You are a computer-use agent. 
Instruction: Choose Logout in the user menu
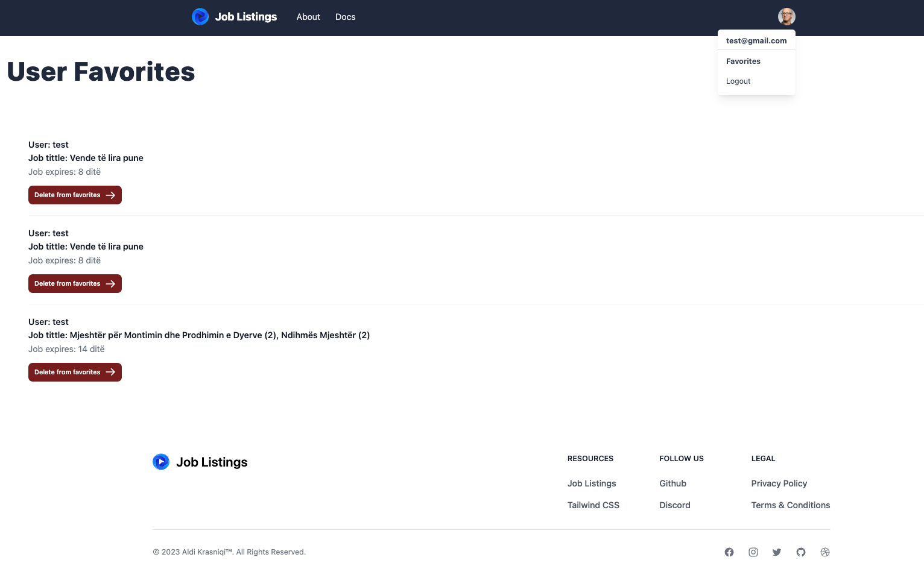point(738,81)
